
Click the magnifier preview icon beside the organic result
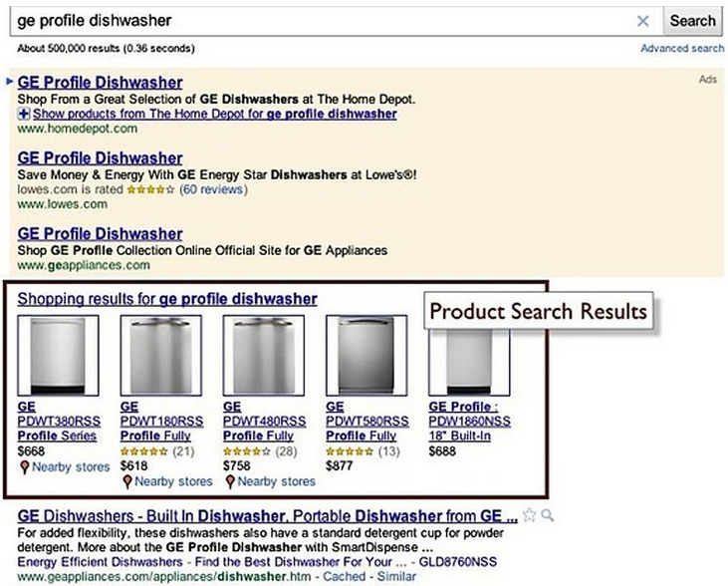click(x=547, y=515)
